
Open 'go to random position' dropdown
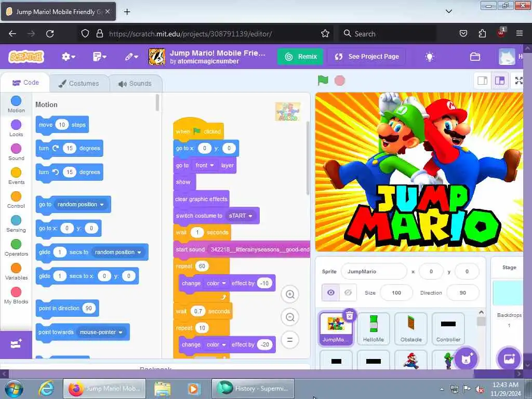click(x=81, y=204)
